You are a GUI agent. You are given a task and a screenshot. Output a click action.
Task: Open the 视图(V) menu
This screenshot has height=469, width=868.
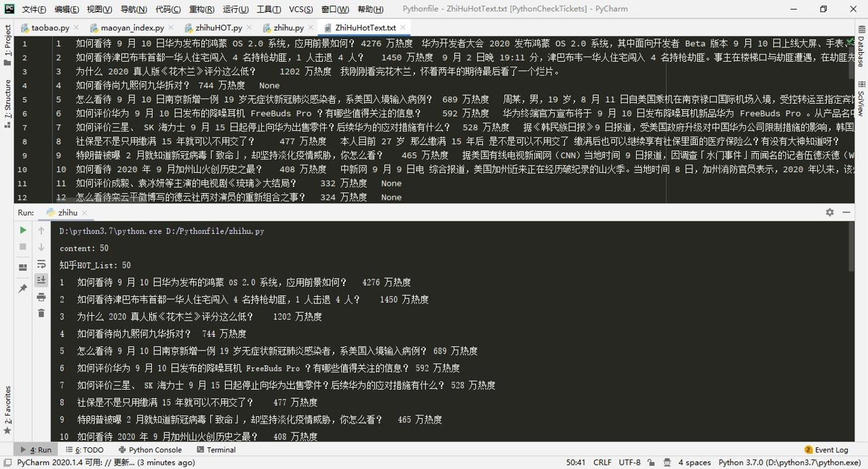pyautogui.click(x=99, y=9)
